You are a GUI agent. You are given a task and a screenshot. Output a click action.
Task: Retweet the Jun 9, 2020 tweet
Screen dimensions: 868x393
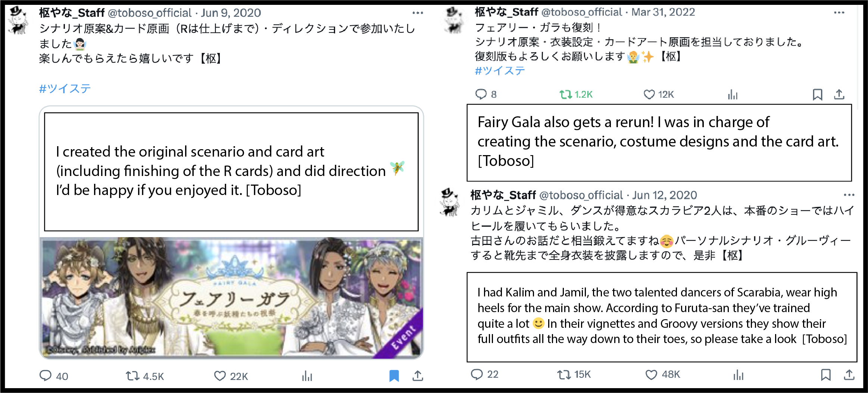(132, 376)
